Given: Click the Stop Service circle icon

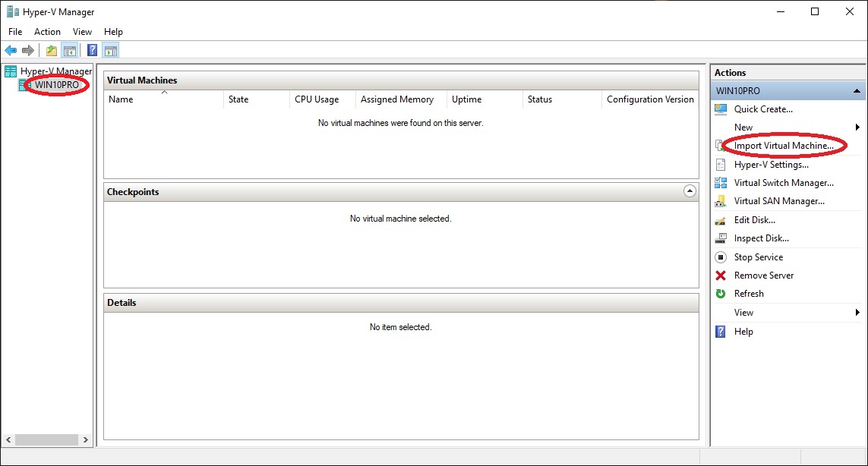Looking at the screenshot, I should [x=721, y=257].
